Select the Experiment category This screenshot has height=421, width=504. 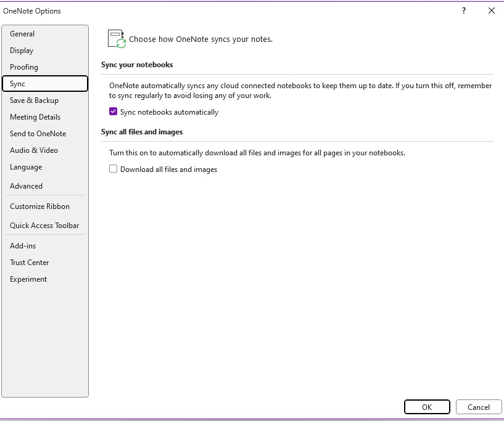tap(44, 279)
